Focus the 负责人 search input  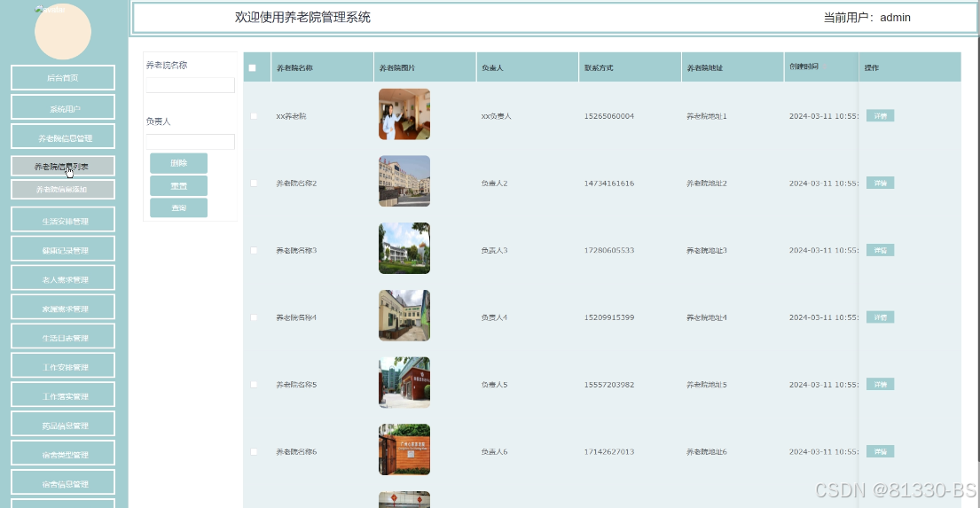(190, 142)
